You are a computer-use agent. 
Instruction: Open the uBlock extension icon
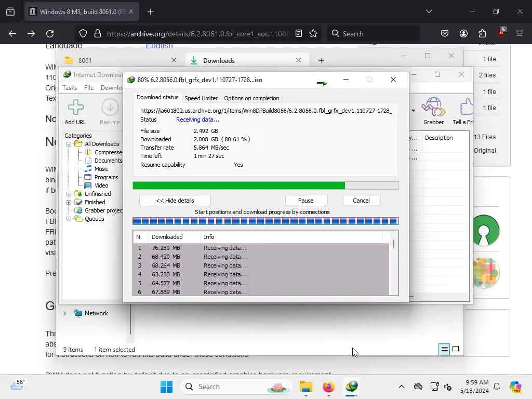coord(501,33)
